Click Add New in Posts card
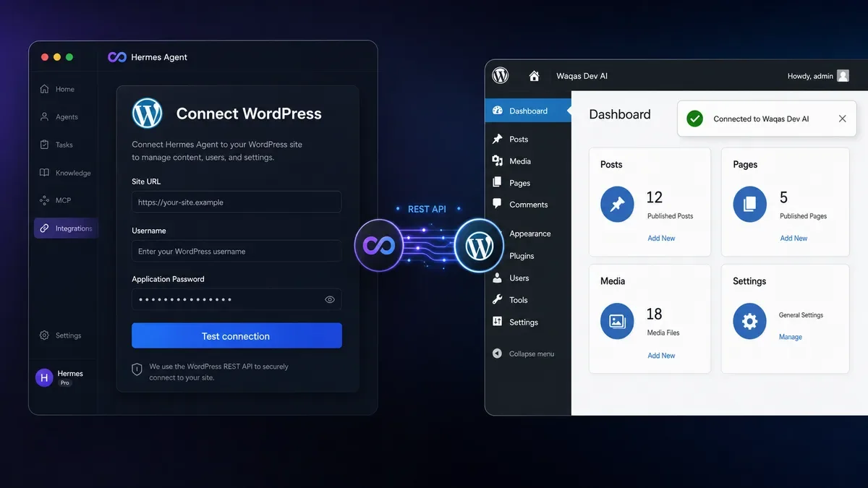The image size is (868, 488). [661, 238]
